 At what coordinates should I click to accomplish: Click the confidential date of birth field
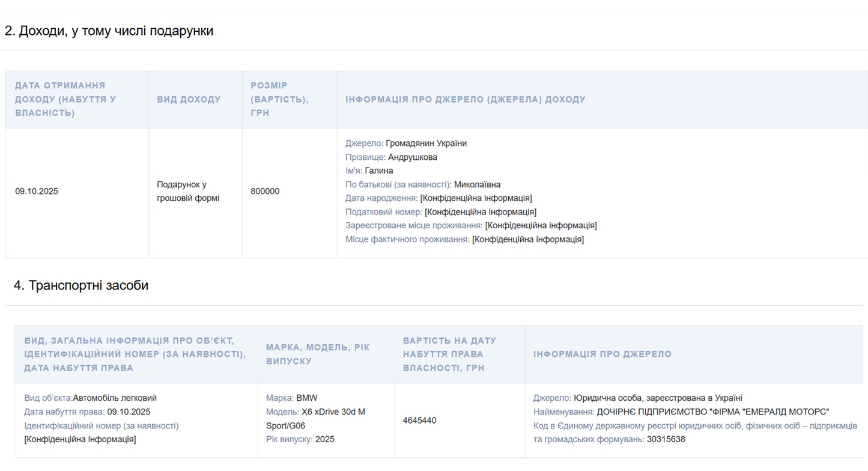click(x=476, y=198)
